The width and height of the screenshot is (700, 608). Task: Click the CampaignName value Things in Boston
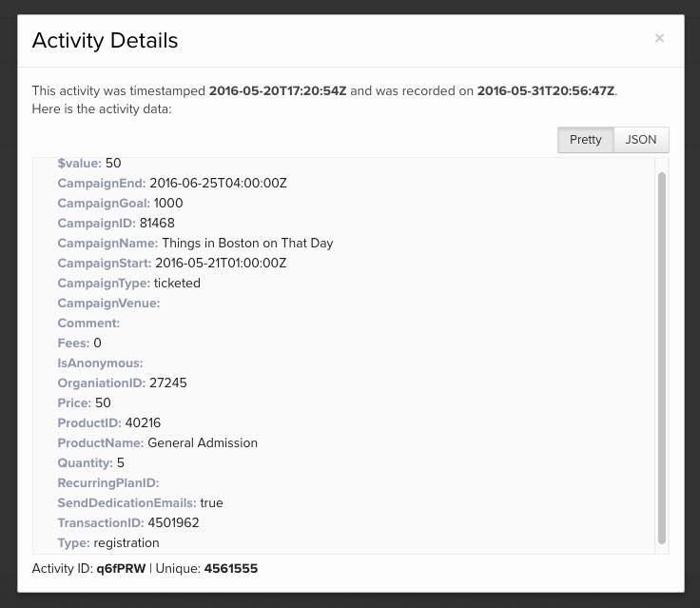(247, 243)
